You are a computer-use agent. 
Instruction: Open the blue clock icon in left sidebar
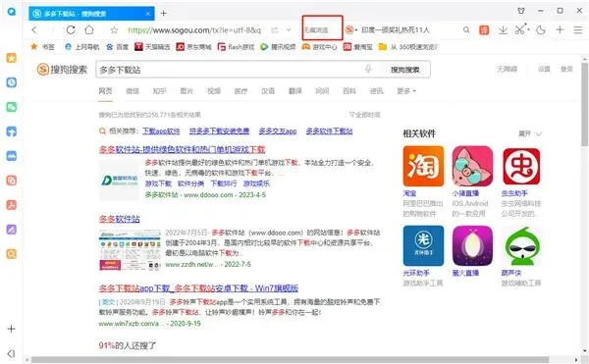tap(11, 82)
